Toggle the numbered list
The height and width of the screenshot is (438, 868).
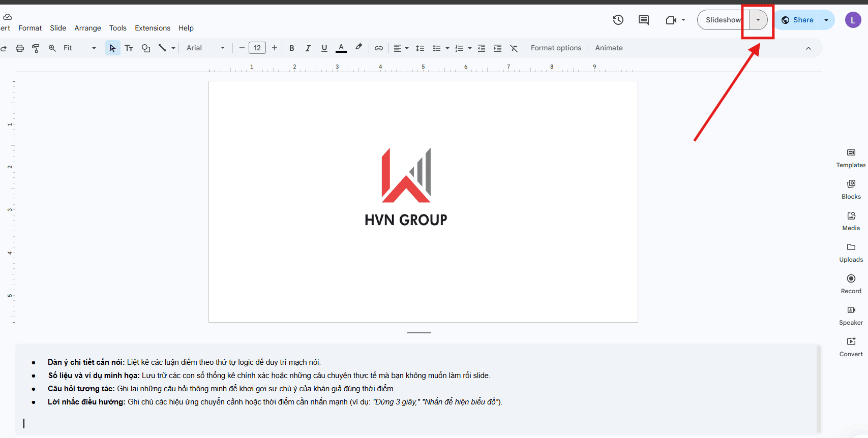pos(459,48)
